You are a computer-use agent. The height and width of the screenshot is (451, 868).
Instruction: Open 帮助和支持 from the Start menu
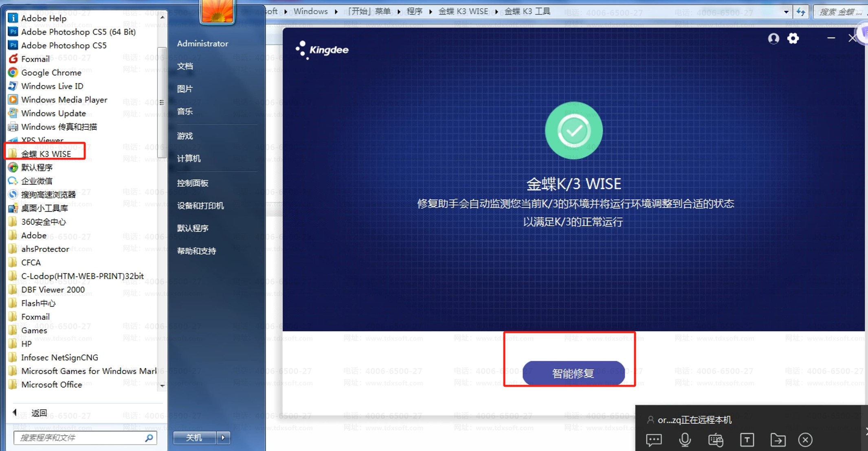(196, 251)
